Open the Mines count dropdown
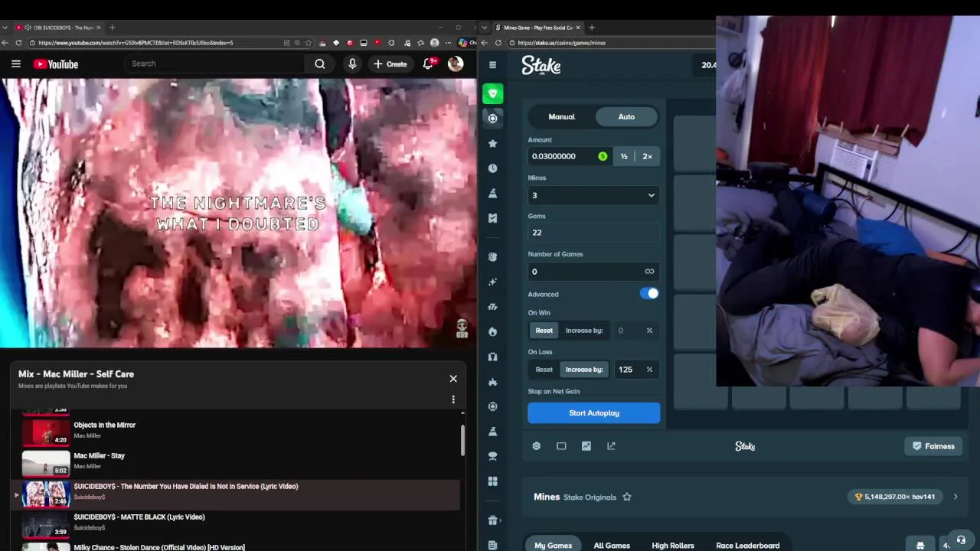980x551 pixels. pyautogui.click(x=593, y=195)
